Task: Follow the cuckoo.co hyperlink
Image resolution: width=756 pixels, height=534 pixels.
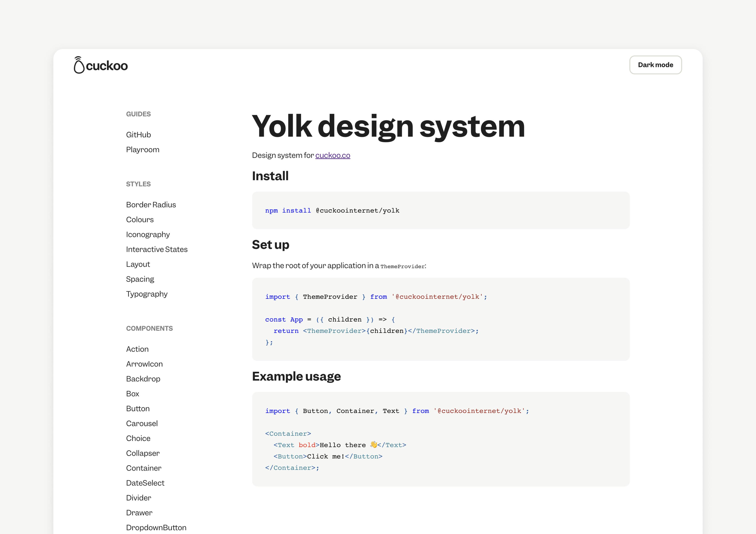Action: (x=333, y=155)
